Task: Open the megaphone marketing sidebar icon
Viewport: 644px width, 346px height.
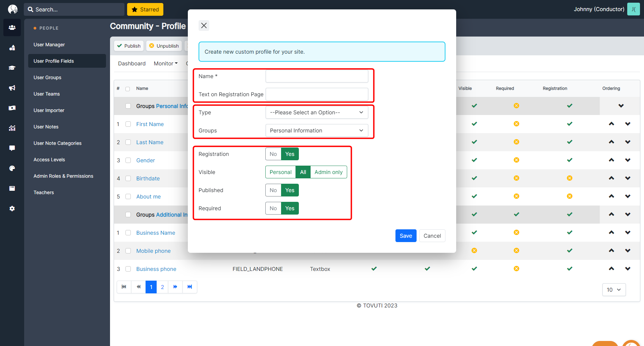Action: tap(12, 88)
